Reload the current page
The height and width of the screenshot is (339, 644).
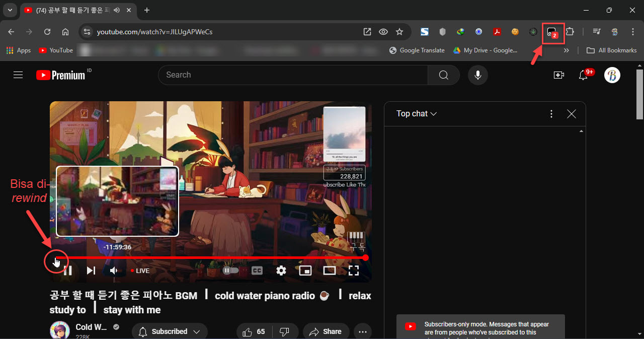click(47, 32)
